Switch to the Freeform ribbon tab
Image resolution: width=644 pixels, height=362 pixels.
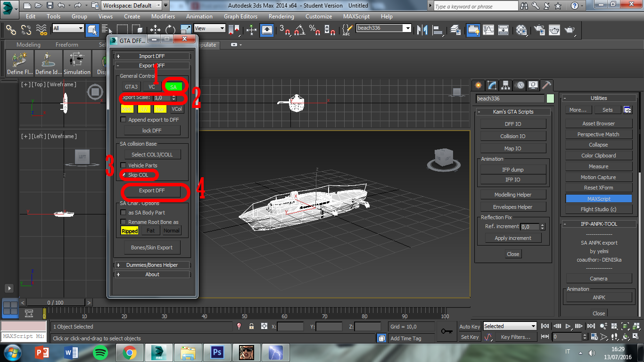pos(67,45)
